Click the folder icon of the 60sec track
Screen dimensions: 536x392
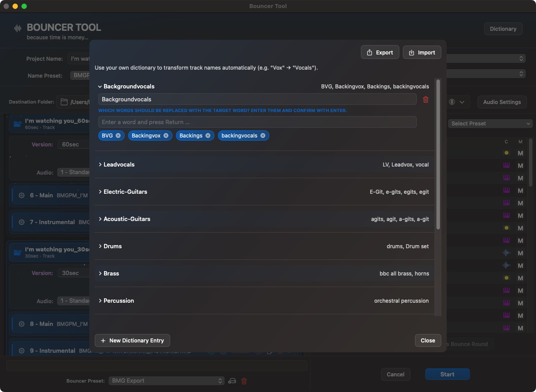[x=17, y=124]
